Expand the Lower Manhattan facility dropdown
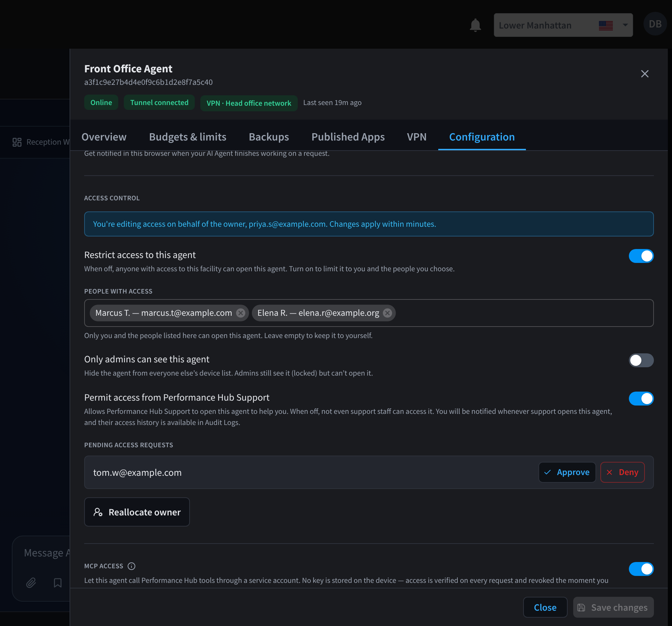The image size is (672, 626). pyautogui.click(x=563, y=25)
